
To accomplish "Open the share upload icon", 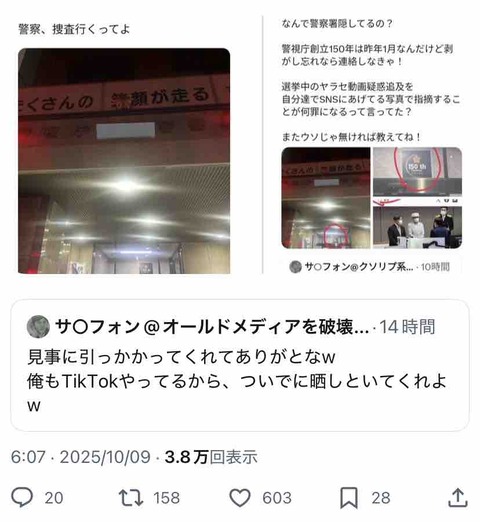I will coord(458,498).
